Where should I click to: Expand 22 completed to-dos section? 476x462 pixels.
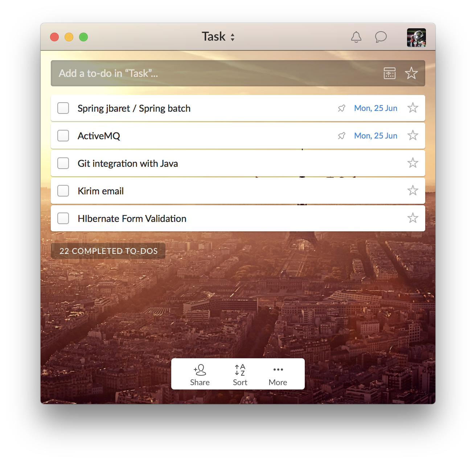click(108, 251)
